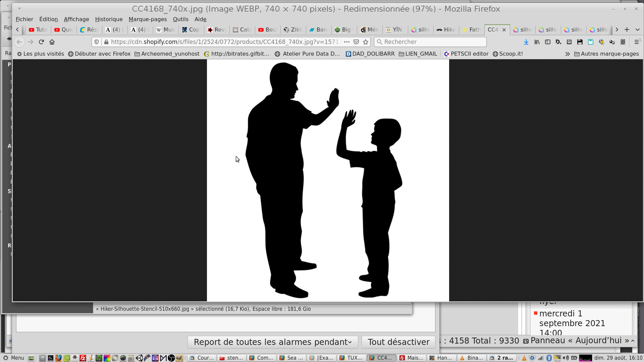Viewport: 644px width, 362px height.
Task: Expand the list all tabs chevron
Action: pyautogui.click(x=638, y=29)
